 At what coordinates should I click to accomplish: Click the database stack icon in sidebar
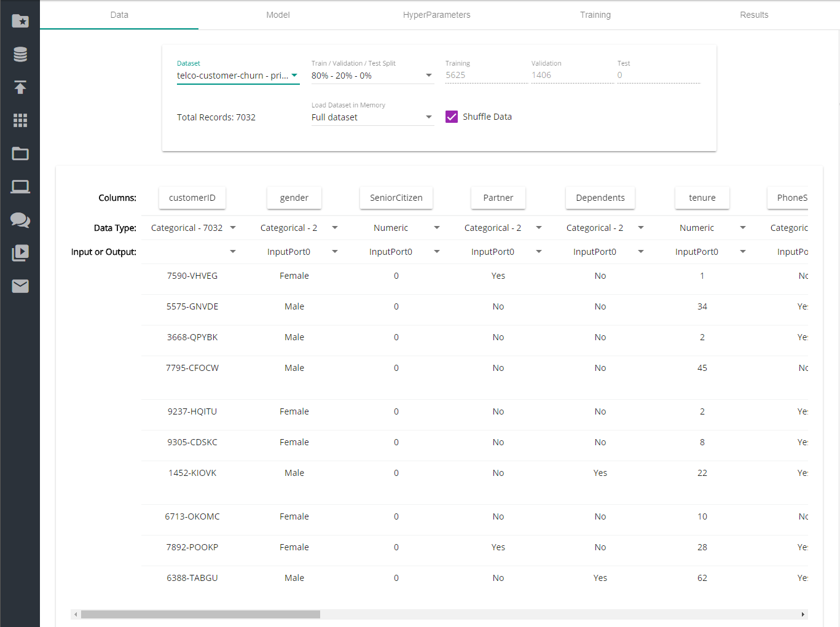[20, 55]
